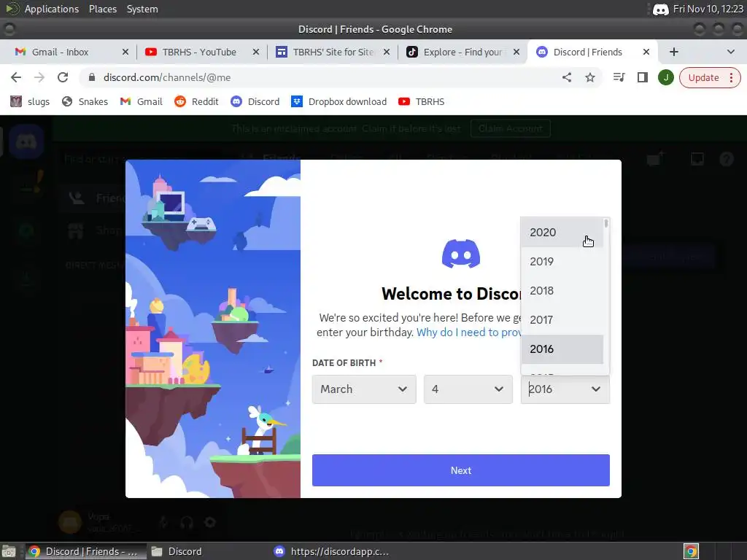Click the Discord tray icon in top panel
Screen dimensions: 747x560
[660, 9]
